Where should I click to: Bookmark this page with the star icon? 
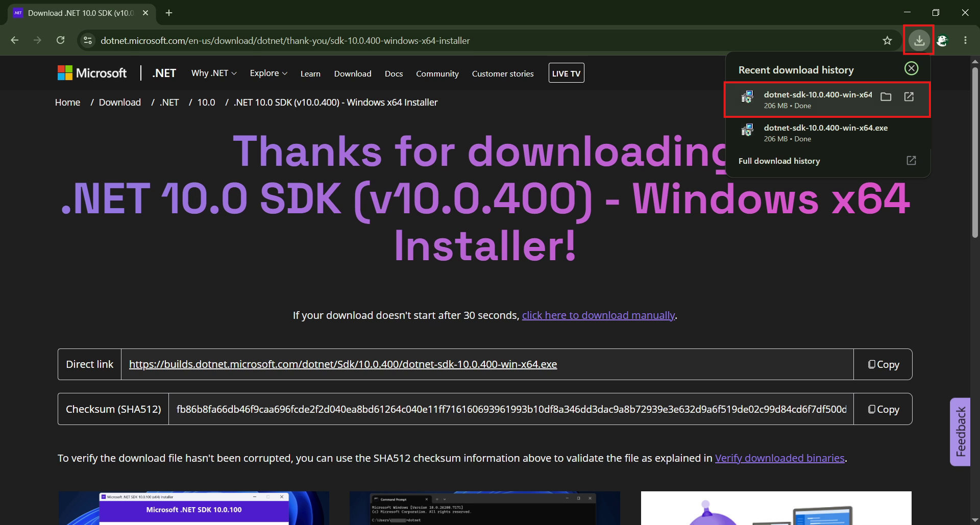tap(887, 40)
